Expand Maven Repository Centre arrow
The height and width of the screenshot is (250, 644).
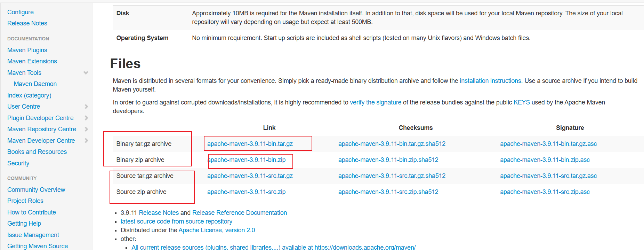click(86, 129)
